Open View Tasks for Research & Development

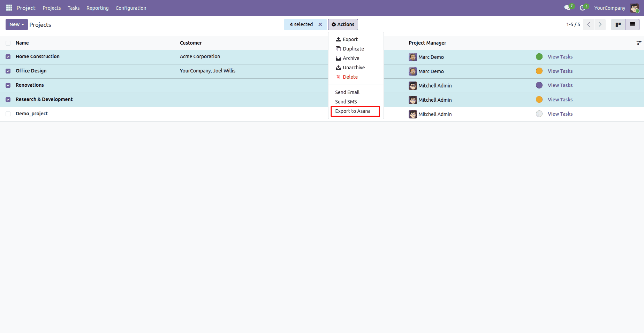click(560, 100)
